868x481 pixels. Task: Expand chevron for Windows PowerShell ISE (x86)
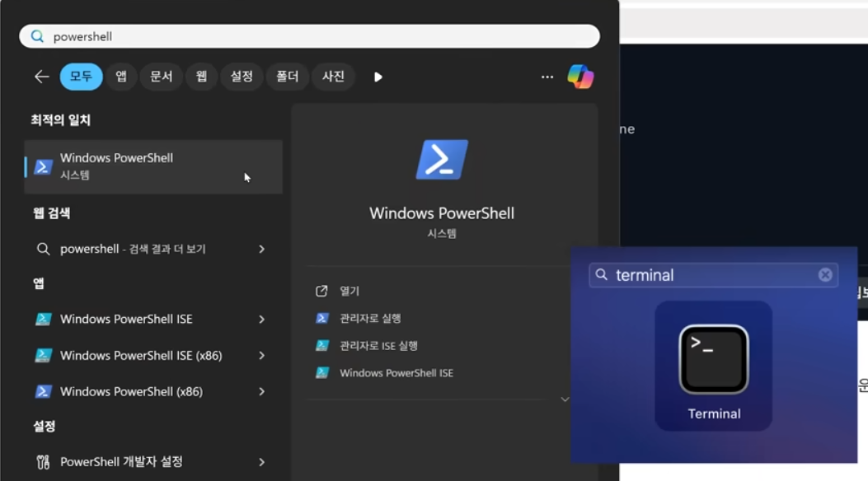[262, 356]
